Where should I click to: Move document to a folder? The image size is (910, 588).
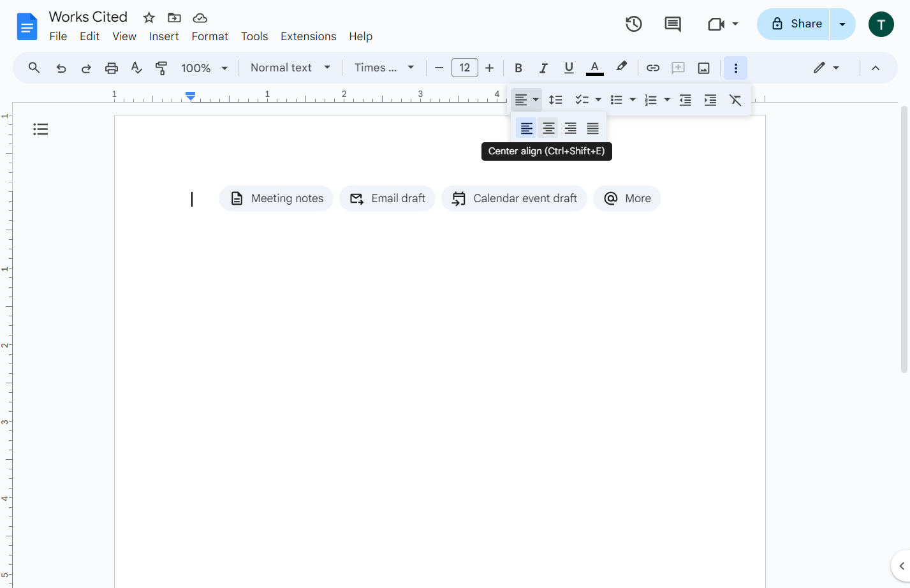174,18
